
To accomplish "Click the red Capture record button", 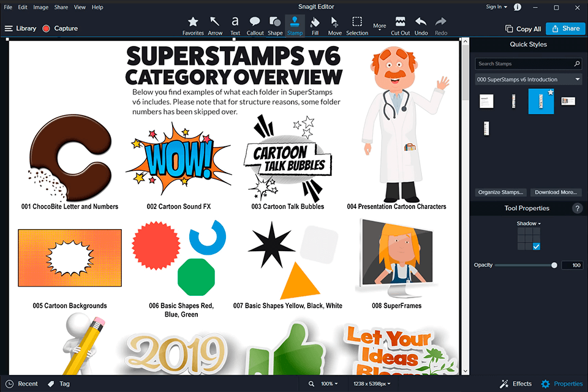I will (46, 29).
